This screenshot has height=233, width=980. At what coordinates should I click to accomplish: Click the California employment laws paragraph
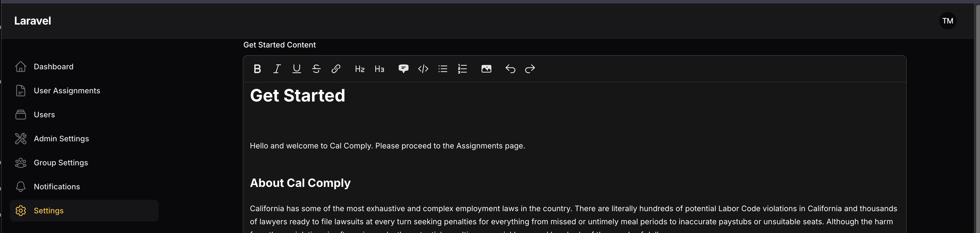coord(573,219)
